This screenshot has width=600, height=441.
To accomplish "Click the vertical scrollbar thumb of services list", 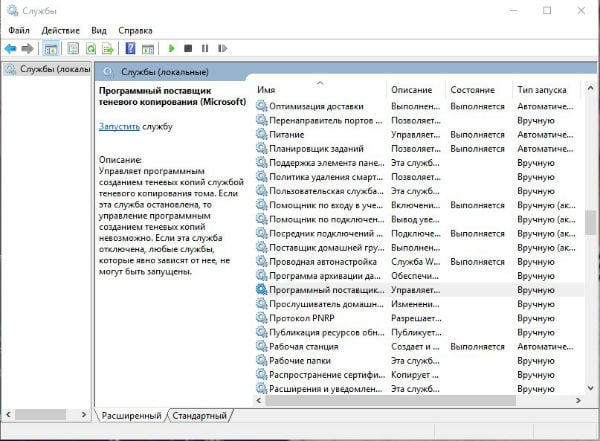I will (590, 222).
